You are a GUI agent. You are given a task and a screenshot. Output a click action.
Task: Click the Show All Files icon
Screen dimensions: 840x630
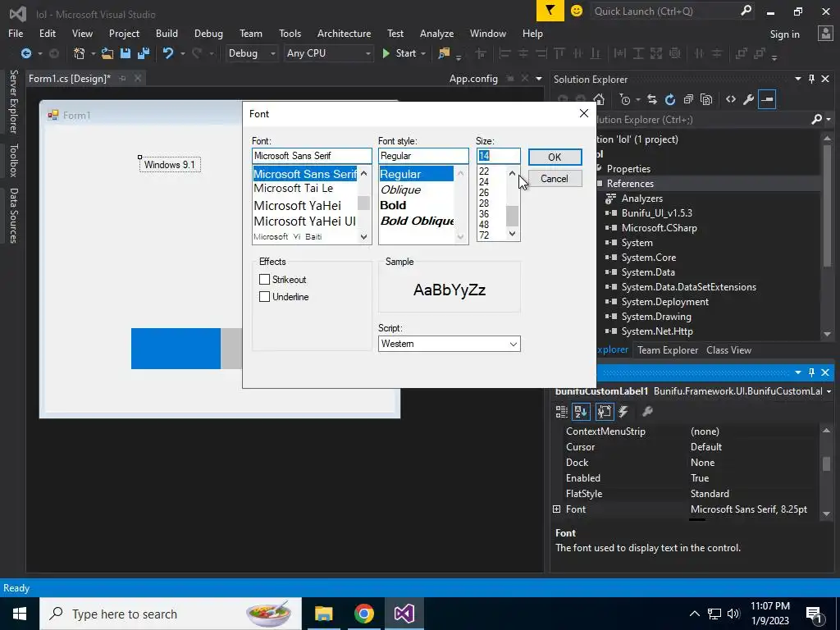pos(706,99)
